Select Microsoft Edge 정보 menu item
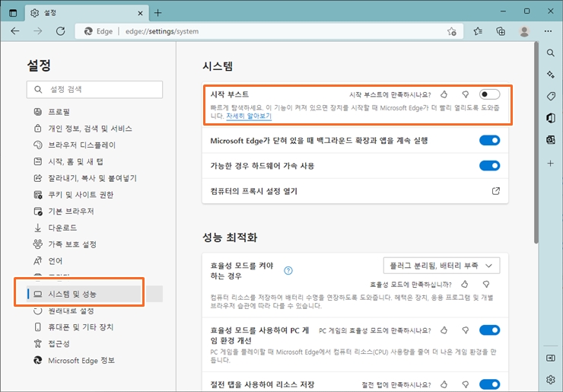The image size is (563, 392). 94,360
